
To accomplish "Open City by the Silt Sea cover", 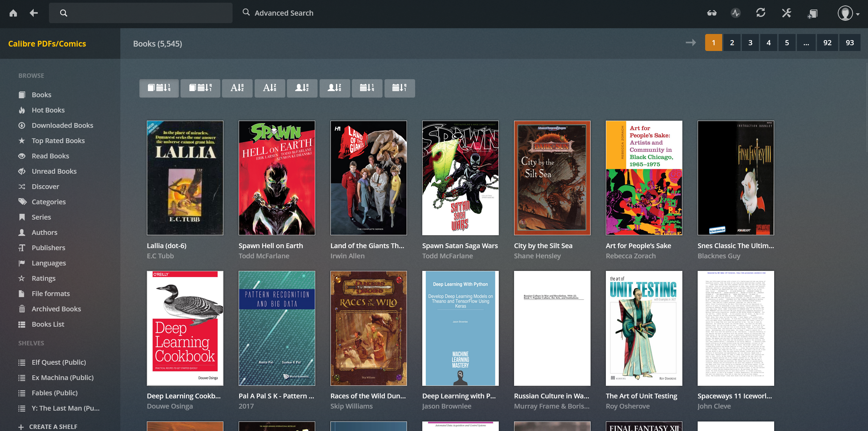I will pyautogui.click(x=552, y=178).
